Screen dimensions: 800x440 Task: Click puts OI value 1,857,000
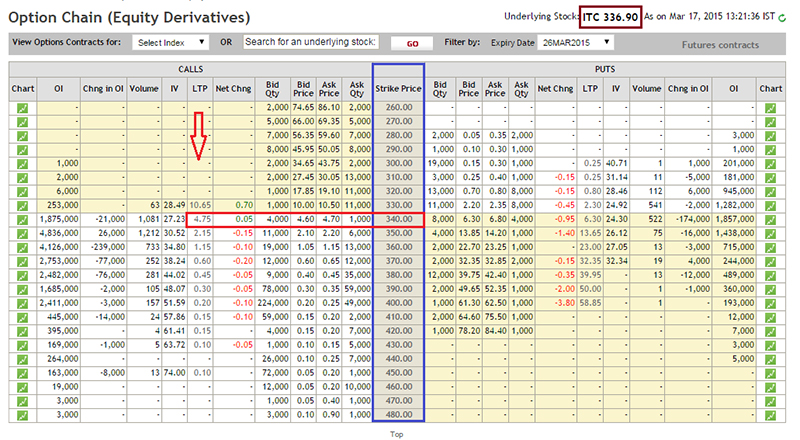pos(734,219)
